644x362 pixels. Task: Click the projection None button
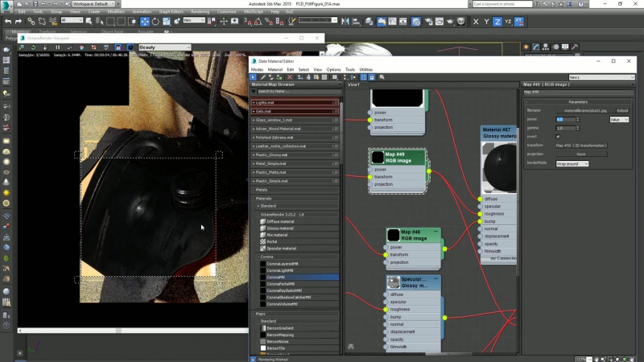pos(580,154)
